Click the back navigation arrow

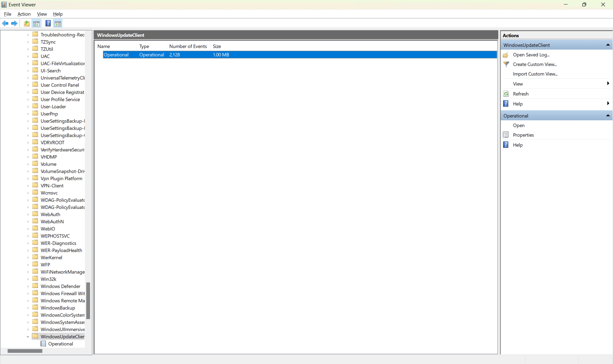click(5, 23)
